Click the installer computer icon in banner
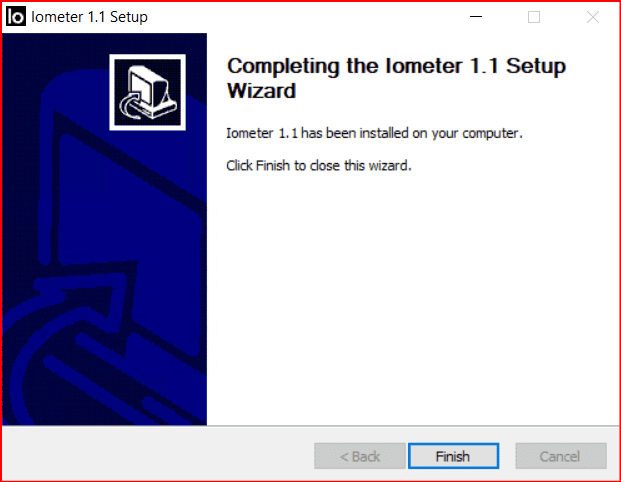Image resolution: width=621 pixels, height=482 pixels. pyautogui.click(x=147, y=92)
